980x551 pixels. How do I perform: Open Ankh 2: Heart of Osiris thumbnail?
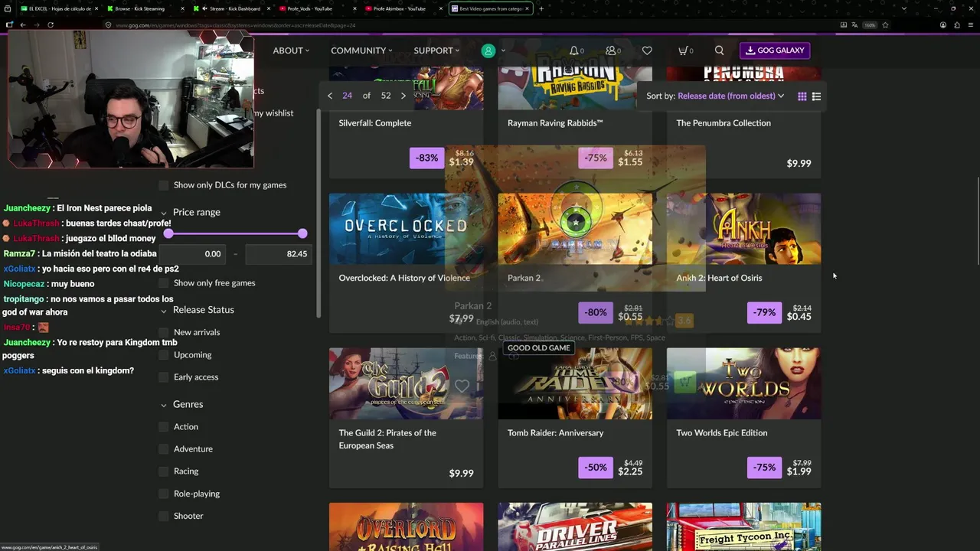[743, 229]
